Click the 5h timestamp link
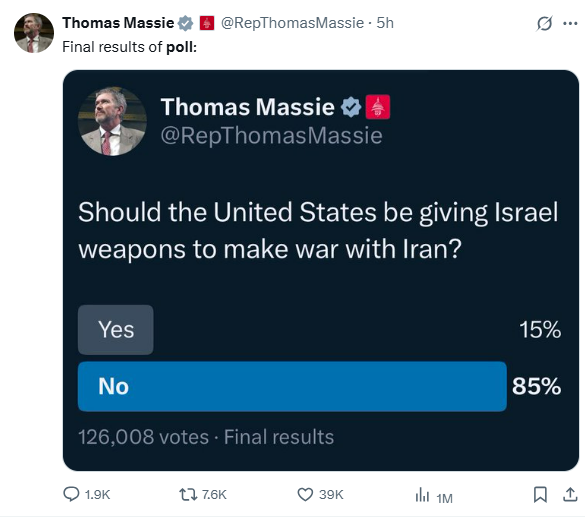The image size is (585, 517). (385, 23)
